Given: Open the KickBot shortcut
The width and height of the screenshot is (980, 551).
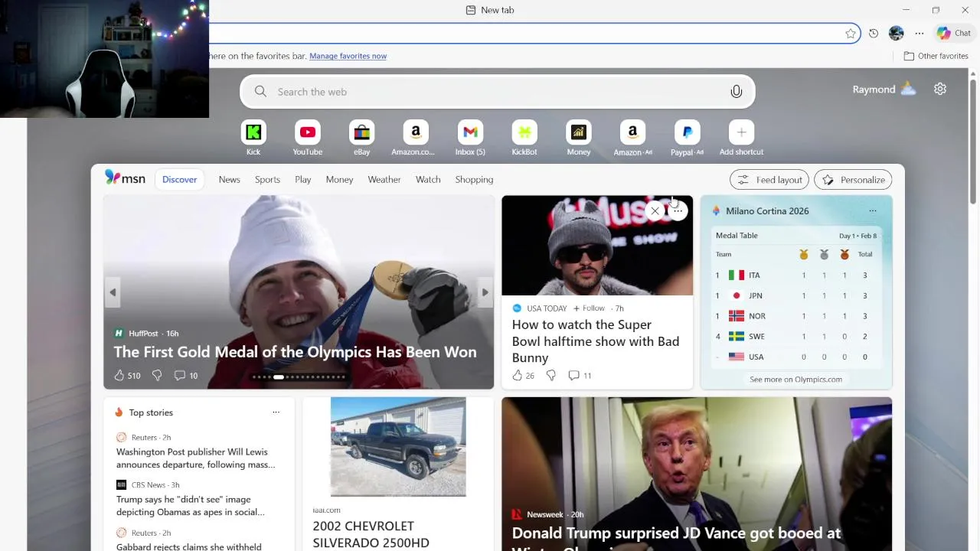Looking at the screenshot, I should point(524,138).
